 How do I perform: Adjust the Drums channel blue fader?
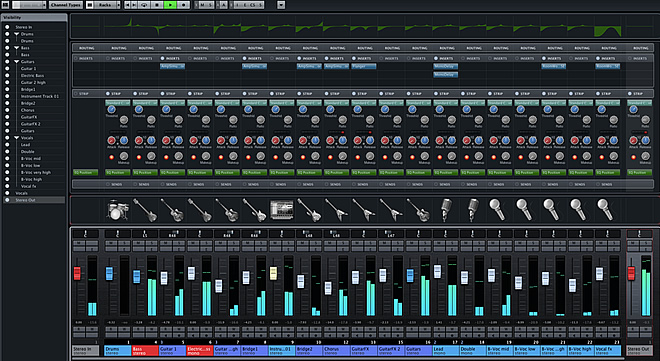pos(109,273)
